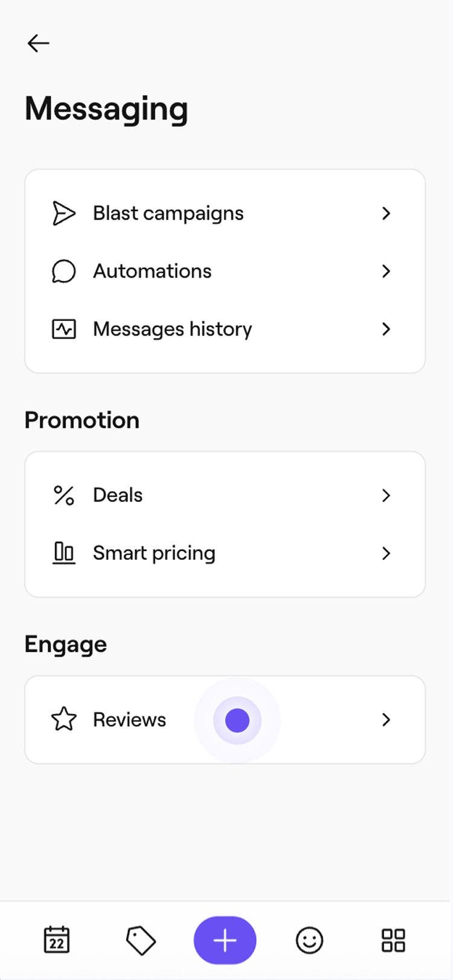Open the grid menu icon

click(393, 940)
